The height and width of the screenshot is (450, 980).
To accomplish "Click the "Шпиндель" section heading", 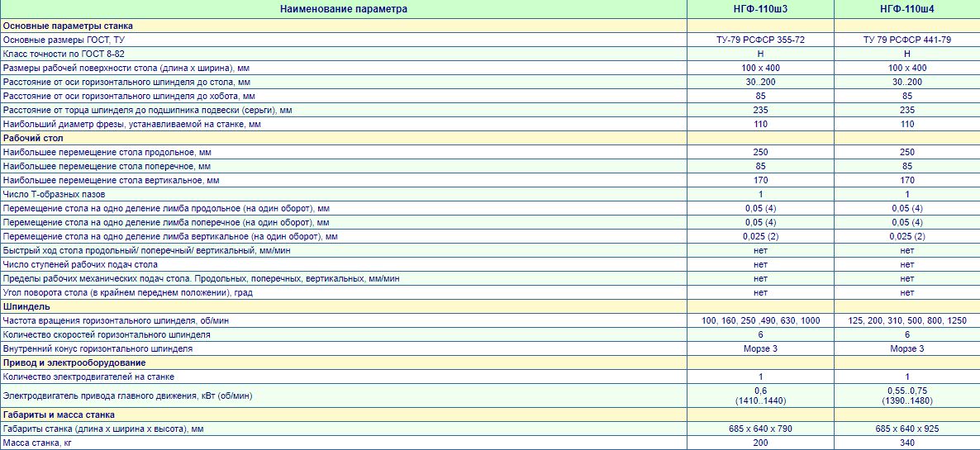I will click(x=26, y=306).
